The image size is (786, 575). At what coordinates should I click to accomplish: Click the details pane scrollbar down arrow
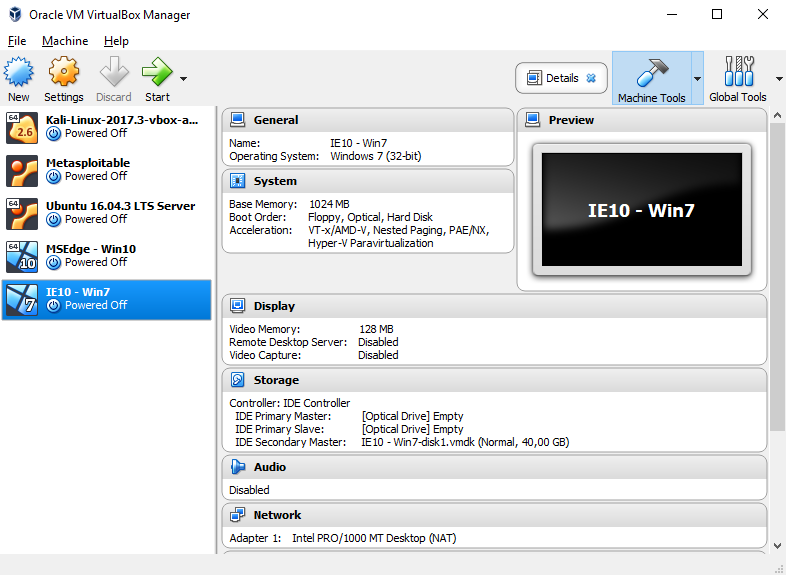click(777, 546)
